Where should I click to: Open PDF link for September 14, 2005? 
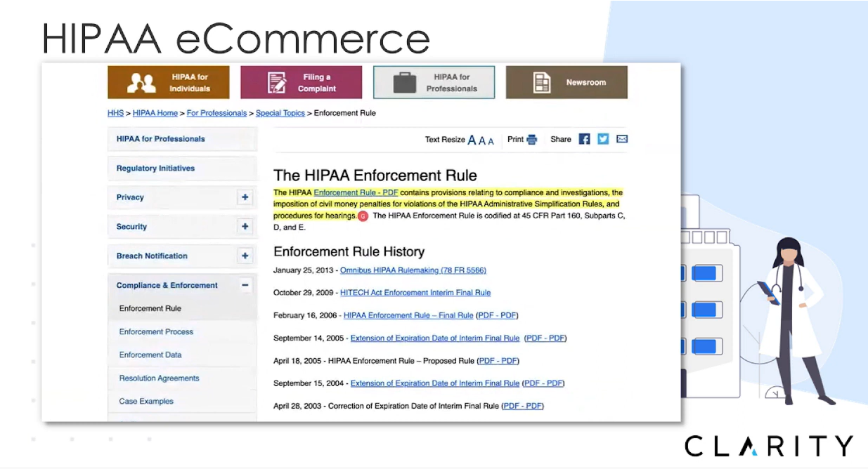coord(545,338)
